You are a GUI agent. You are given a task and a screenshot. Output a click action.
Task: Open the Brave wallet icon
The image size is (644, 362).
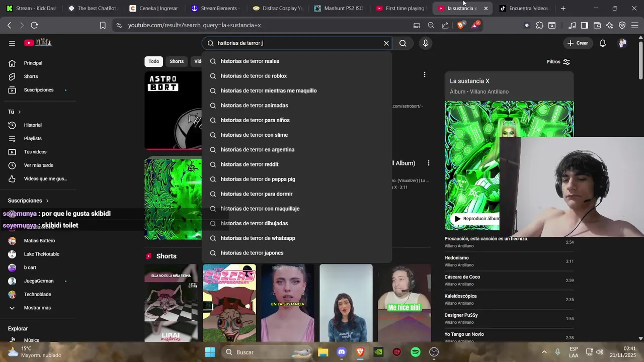point(597,25)
